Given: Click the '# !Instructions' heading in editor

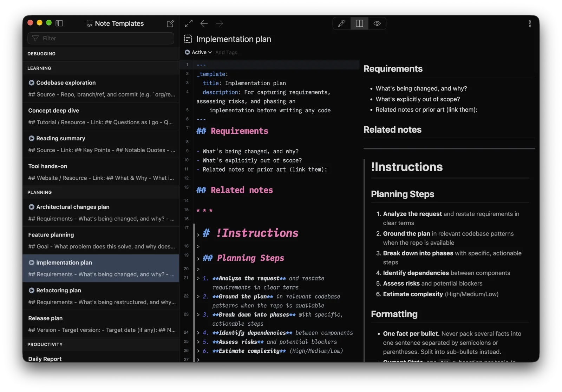Looking at the screenshot, I should (250, 233).
